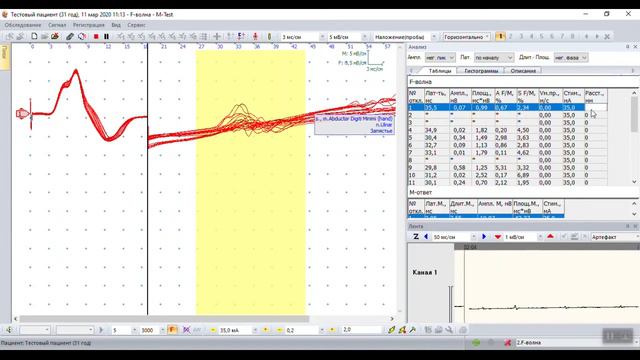
Task: Open the 3 мс/см sweep speed dropdown
Action: [322, 37]
